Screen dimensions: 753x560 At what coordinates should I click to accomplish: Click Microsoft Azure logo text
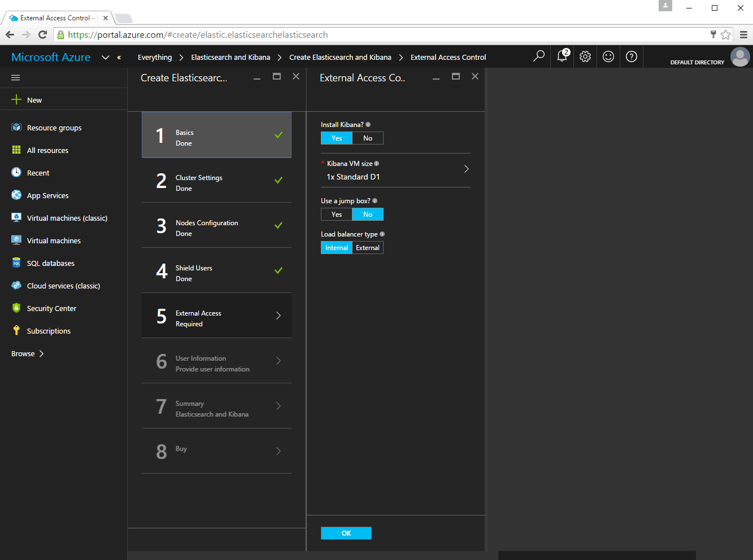point(51,57)
